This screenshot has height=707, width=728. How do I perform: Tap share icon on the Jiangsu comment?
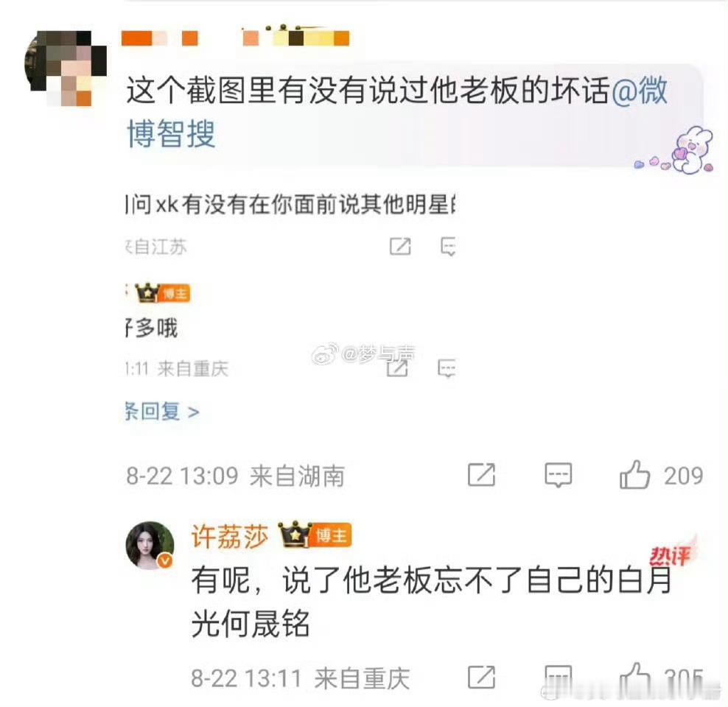(400, 246)
